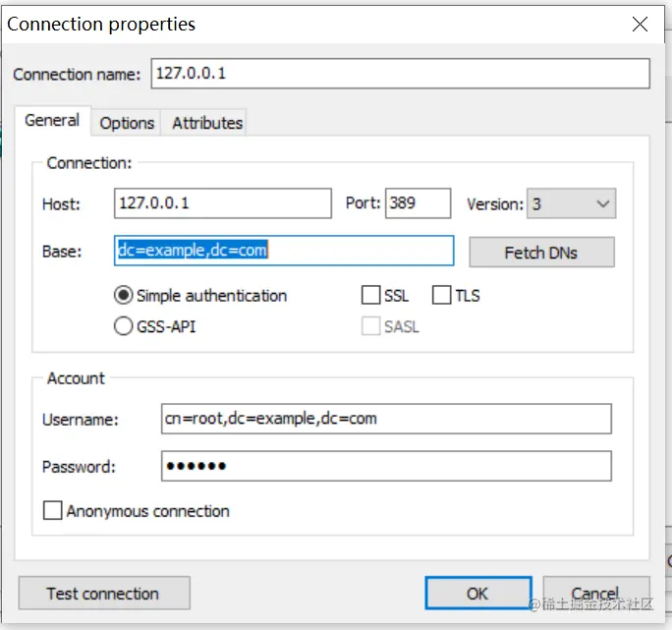Viewport: 672px width, 630px height.
Task: Click the Host input field
Action: pos(223,203)
